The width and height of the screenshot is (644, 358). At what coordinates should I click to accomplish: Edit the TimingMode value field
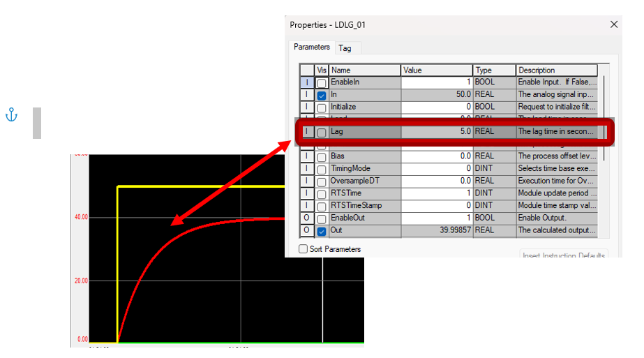[437, 168]
